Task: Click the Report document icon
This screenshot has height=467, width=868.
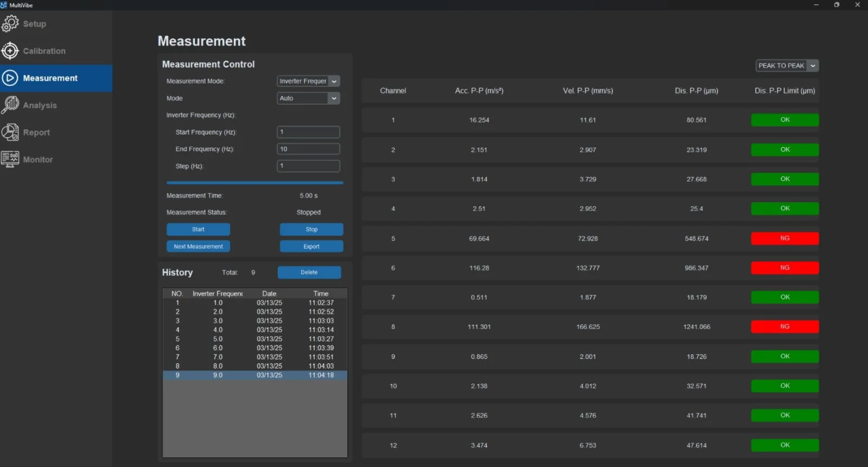Action: [10, 132]
